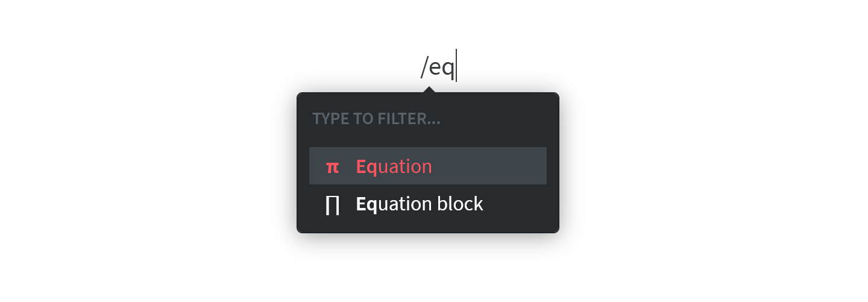Choose Equation block from the slash menu
Image resolution: width=868 pixels, height=302 pixels.
pyautogui.click(x=428, y=204)
